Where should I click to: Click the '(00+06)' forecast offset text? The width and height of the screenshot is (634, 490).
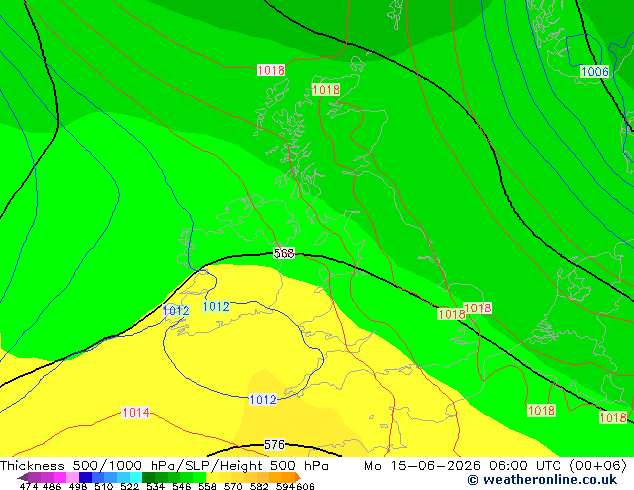pyautogui.click(x=598, y=466)
